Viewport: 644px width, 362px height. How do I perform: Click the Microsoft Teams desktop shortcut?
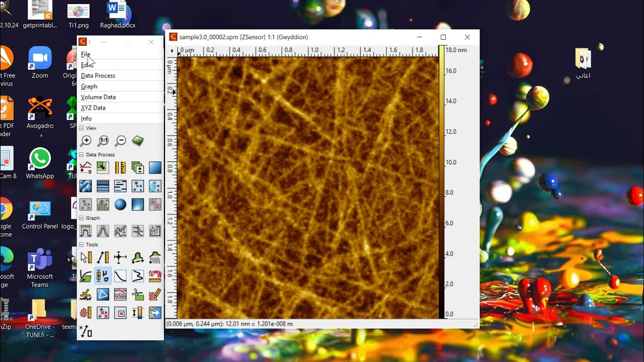[x=40, y=268]
